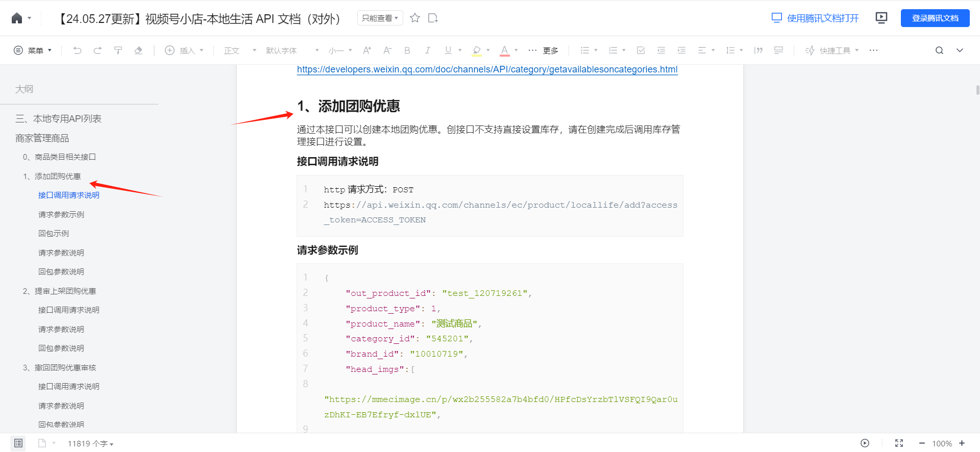Click the highlight block icon after quote

point(778,51)
